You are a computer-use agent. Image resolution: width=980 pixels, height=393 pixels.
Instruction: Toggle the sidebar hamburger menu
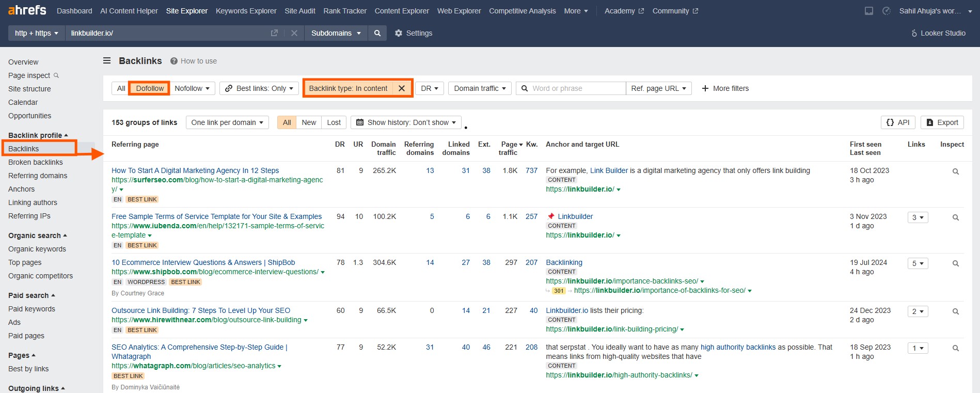pos(107,61)
